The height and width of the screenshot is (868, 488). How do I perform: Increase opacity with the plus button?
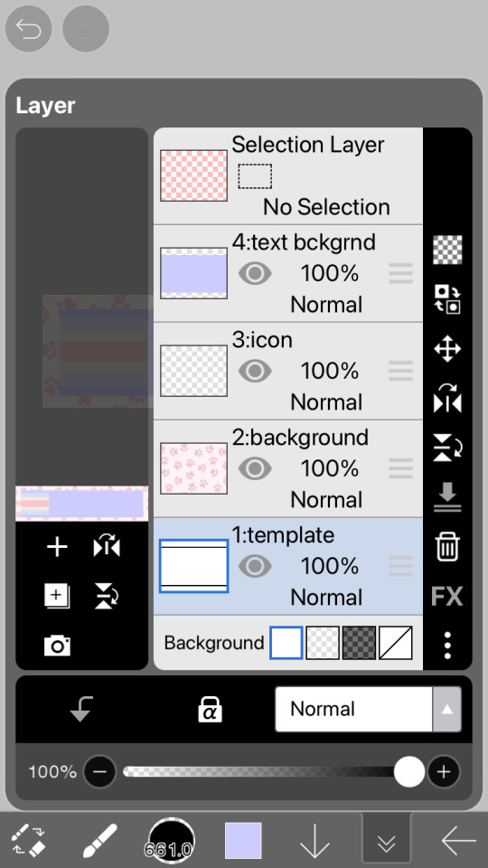point(443,771)
